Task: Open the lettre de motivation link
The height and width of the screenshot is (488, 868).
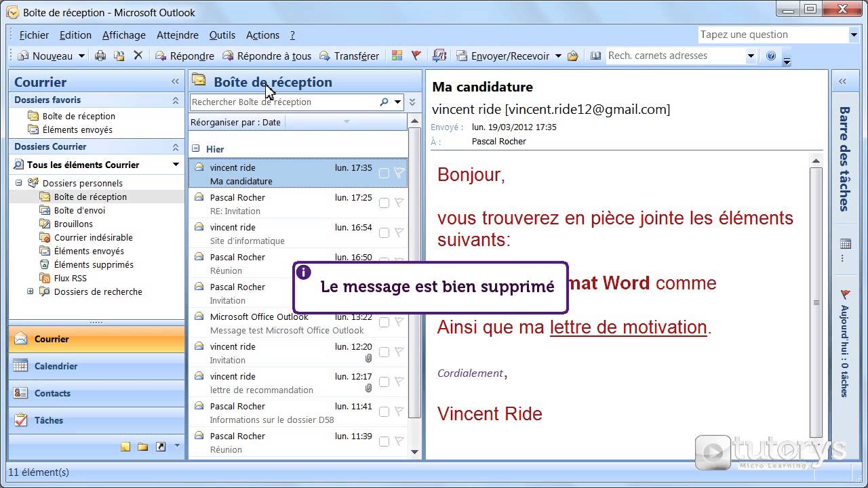Action: 629,327
